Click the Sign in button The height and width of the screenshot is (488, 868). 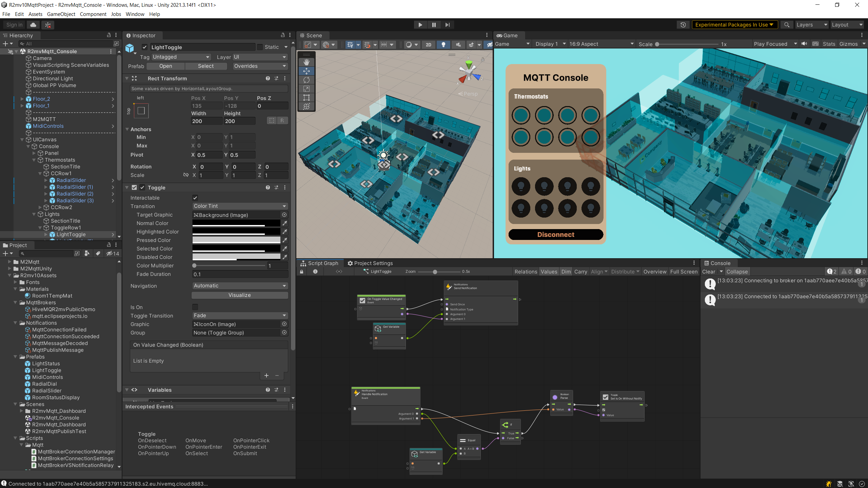point(14,25)
